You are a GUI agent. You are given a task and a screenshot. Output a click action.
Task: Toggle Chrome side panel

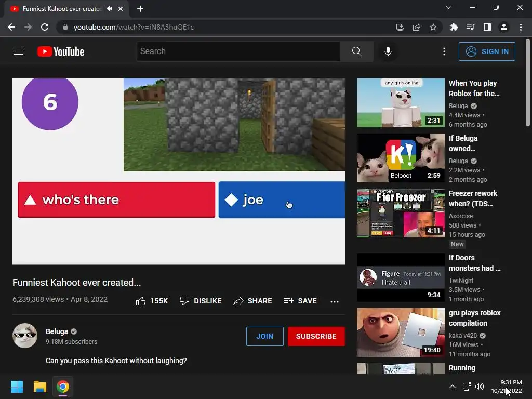tap(487, 27)
